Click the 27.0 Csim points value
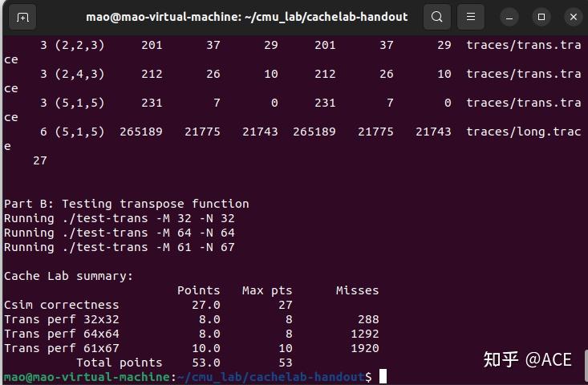Screen dimensions: 588x385 tap(206, 305)
